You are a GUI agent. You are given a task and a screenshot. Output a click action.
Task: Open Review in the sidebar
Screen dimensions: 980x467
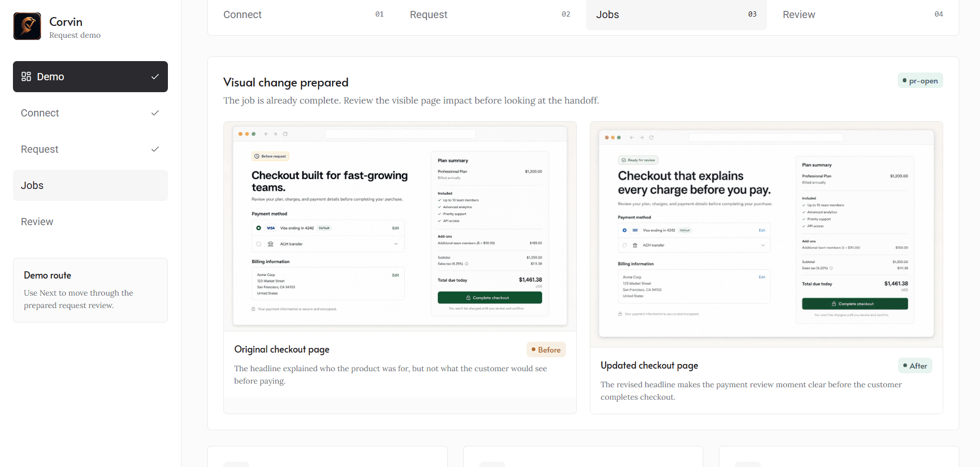click(x=90, y=222)
